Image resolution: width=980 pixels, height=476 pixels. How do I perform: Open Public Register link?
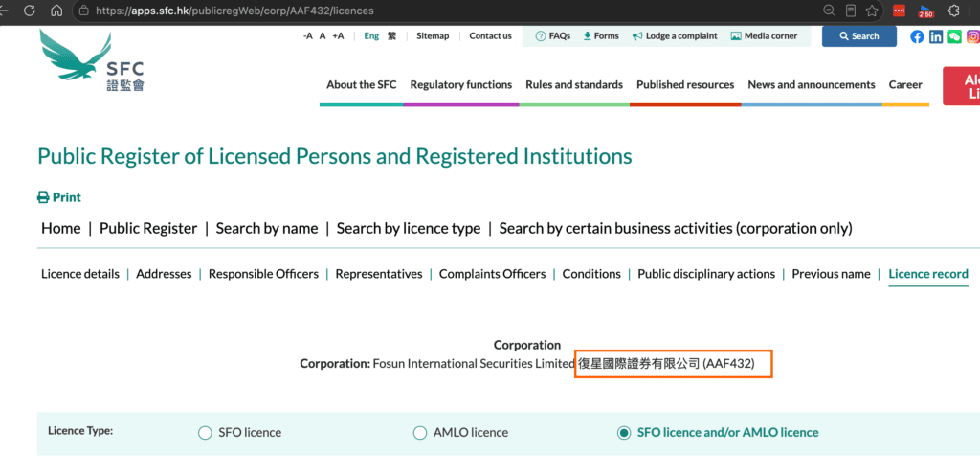(148, 229)
